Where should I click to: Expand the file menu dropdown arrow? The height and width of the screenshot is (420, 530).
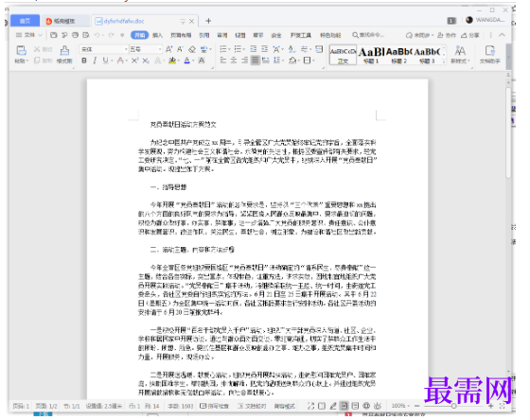pos(40,35)
